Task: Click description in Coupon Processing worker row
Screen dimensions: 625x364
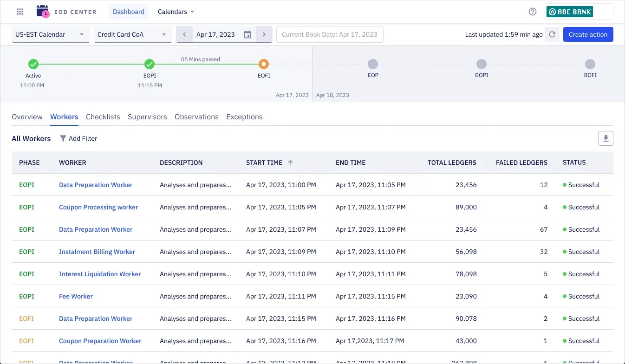Action: [x=195, y=207]
